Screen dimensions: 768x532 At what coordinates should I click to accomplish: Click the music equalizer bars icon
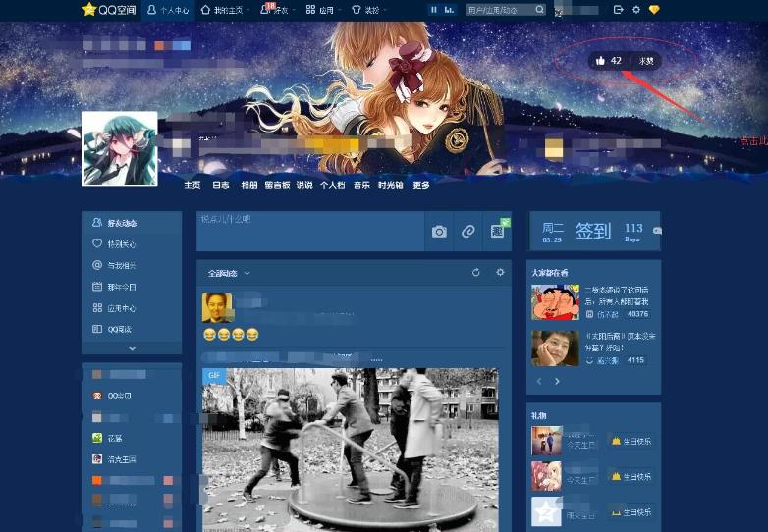coord(449,9)
